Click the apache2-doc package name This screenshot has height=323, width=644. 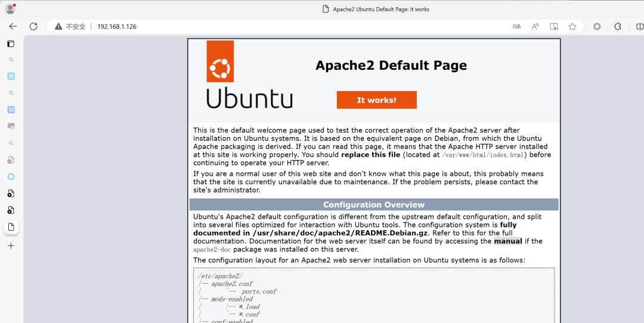(212, 250)
